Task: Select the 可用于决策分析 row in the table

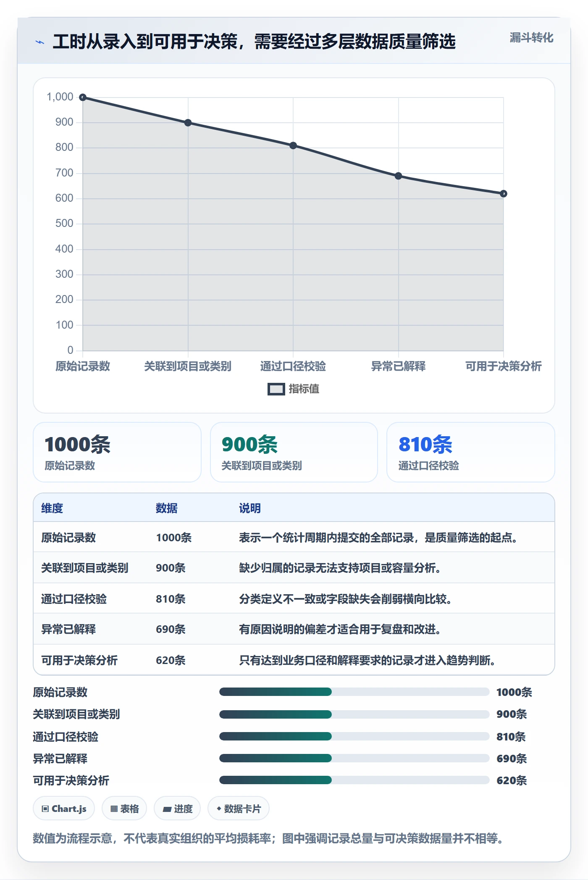Action: (294, 660)
